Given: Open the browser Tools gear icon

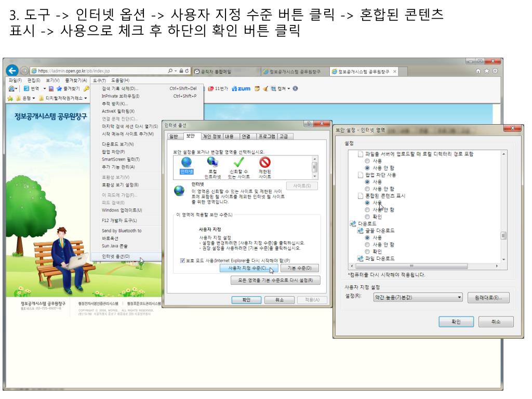Looking at the screenshot, I should (495, 71).
